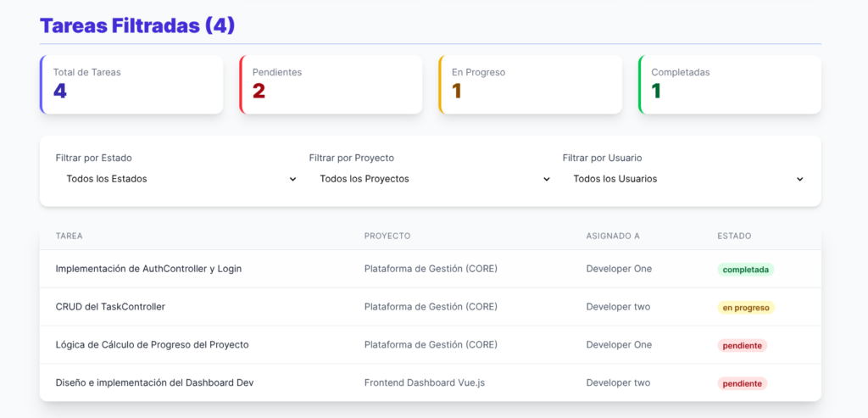Click the Total de Tareas card
This screenshot has height=418, width=868.
click(131, 85)
